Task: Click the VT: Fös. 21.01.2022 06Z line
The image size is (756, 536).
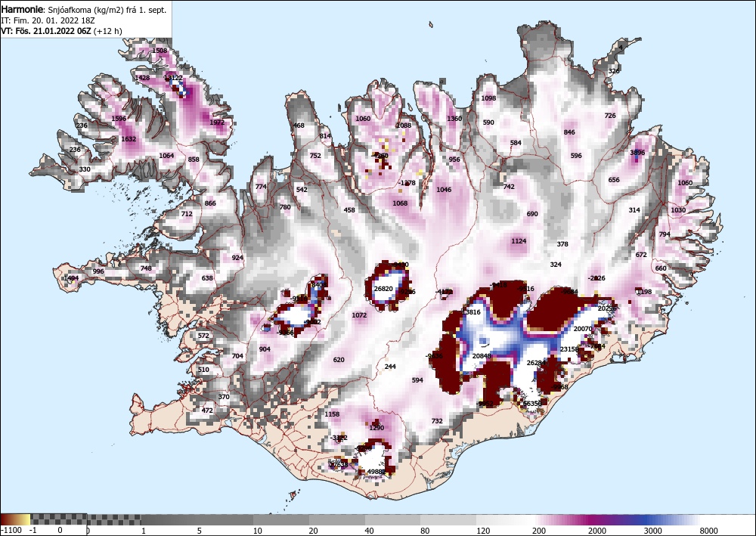Action: pyautogui.click(x=62, y=31)
